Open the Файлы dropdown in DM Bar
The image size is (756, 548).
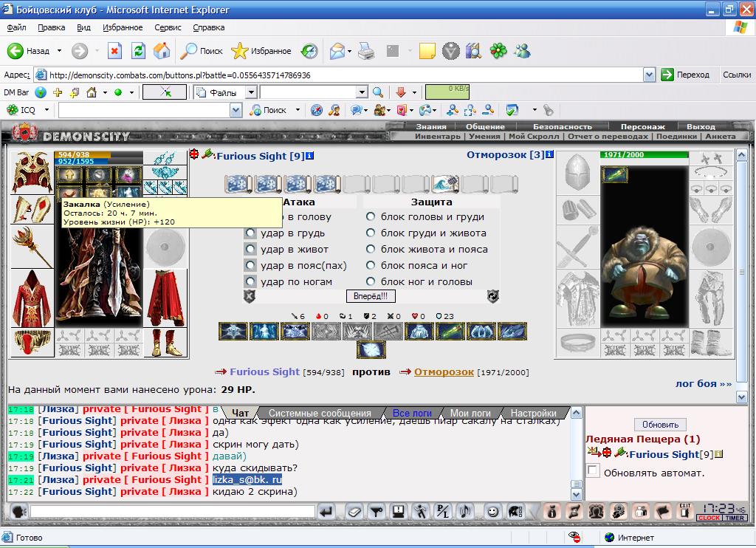251,92
